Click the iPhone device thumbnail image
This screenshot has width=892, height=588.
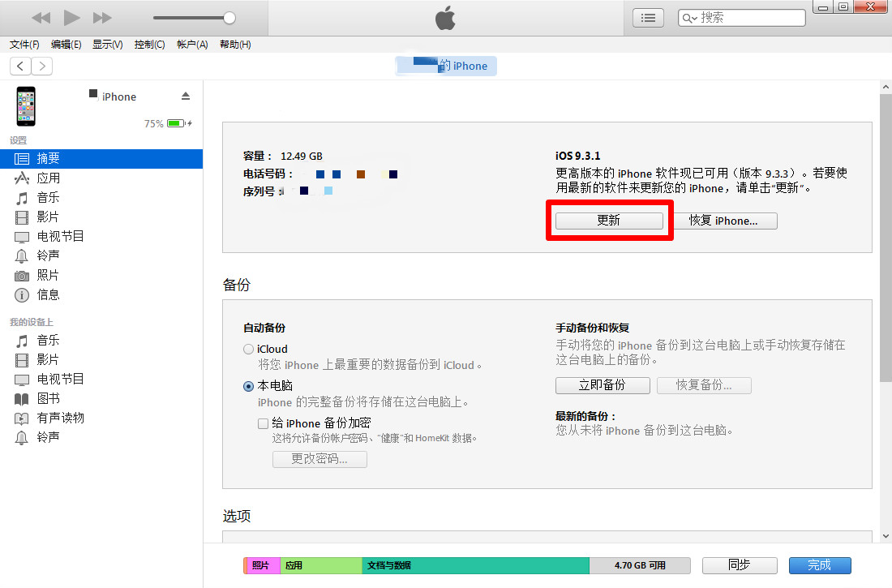[26, 106]
